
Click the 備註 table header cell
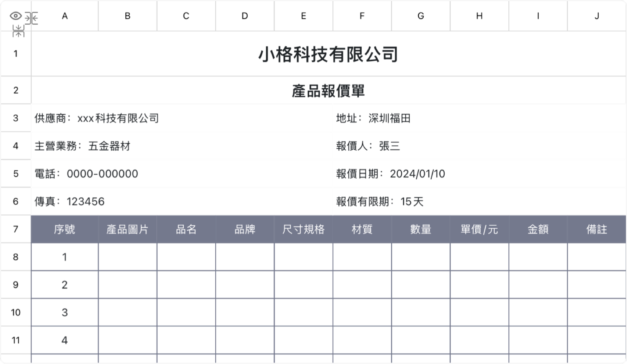(597, 229)
